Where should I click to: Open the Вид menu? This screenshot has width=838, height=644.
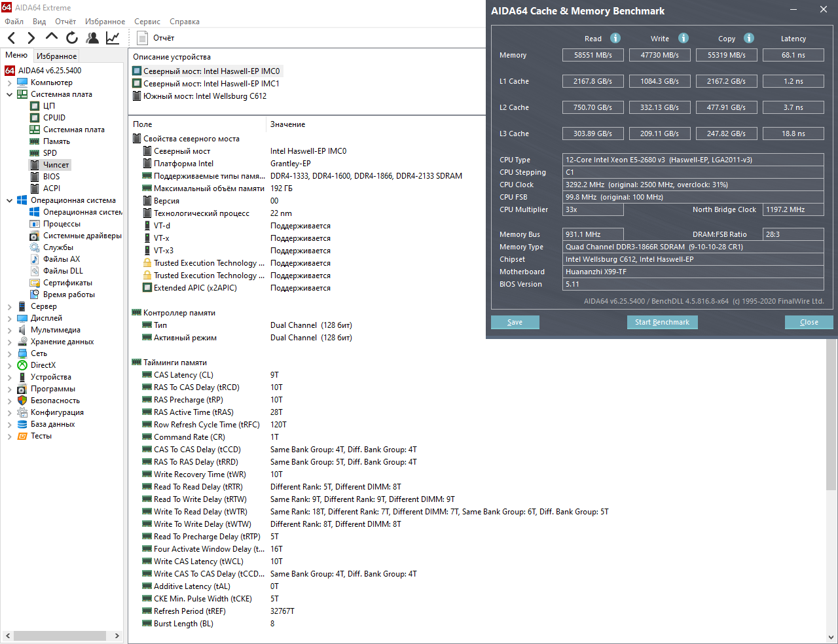coord(39,22)
